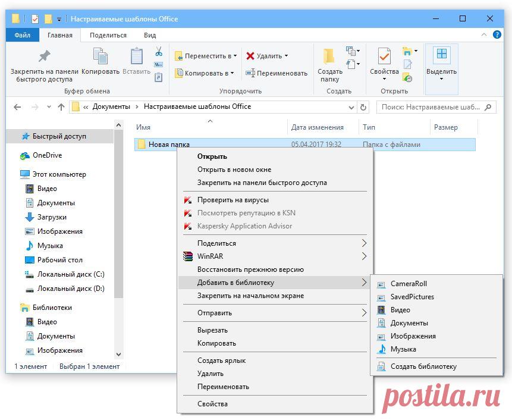Click the Создать папку folder icon

coord(329,56)
